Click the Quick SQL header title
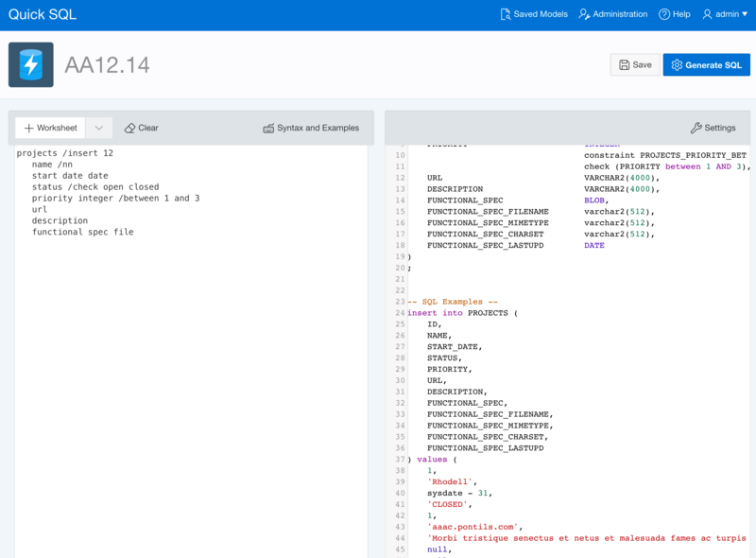The height and width of the screenshot is (558, 756). (x=43, y=14)
